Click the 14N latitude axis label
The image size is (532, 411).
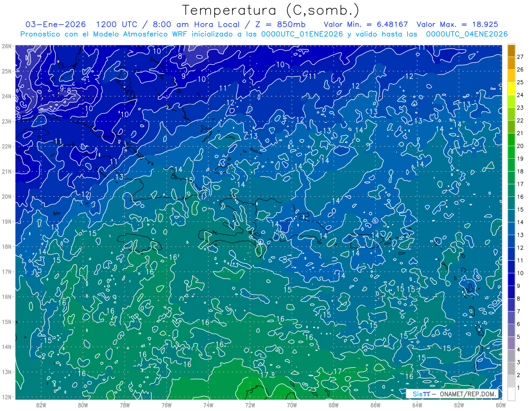(6, 346)
